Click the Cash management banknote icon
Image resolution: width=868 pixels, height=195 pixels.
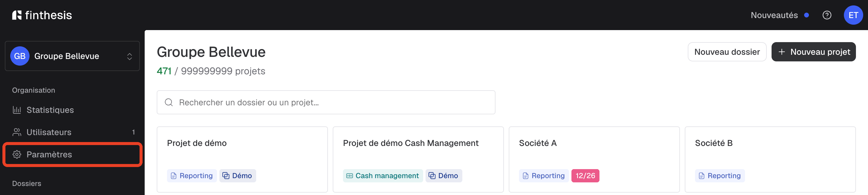point(349,175)
